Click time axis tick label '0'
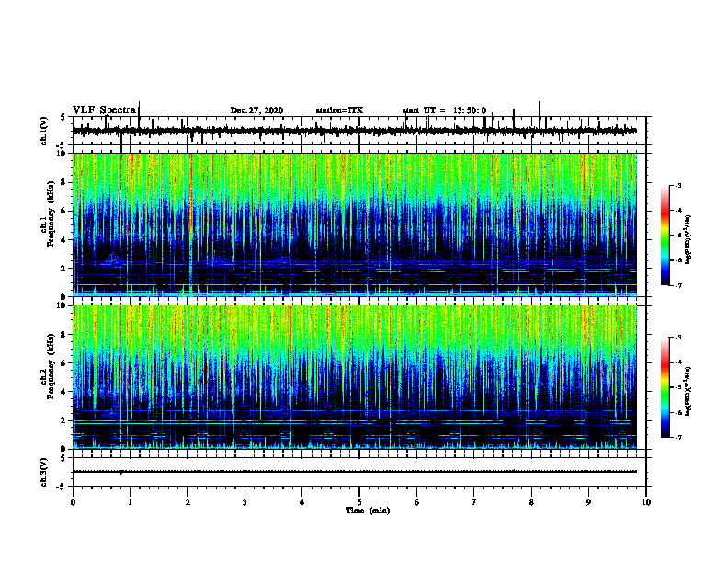The height and width of the screenshot is (563, 728). click(x=73, y=502)
